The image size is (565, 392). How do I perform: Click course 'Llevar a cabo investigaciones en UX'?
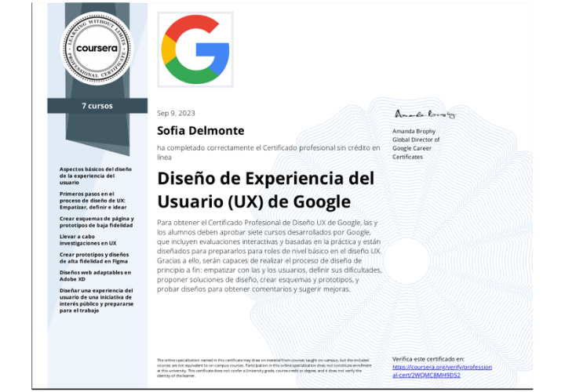click(88, 240)
